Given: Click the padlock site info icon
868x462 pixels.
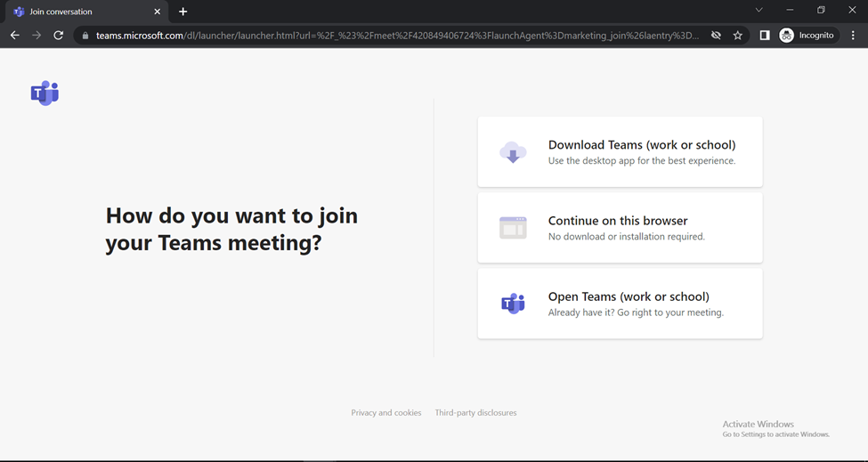Looking at the screenshot, I should tap(85, 36).
